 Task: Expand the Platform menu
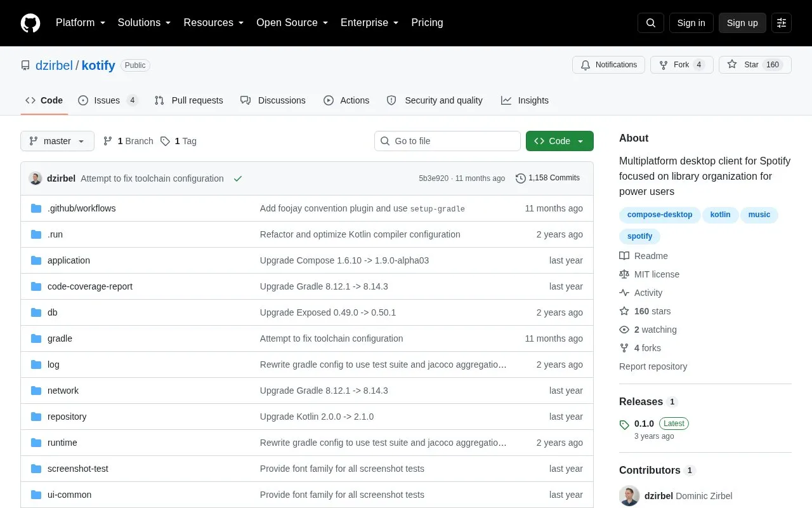click(80, 23)
